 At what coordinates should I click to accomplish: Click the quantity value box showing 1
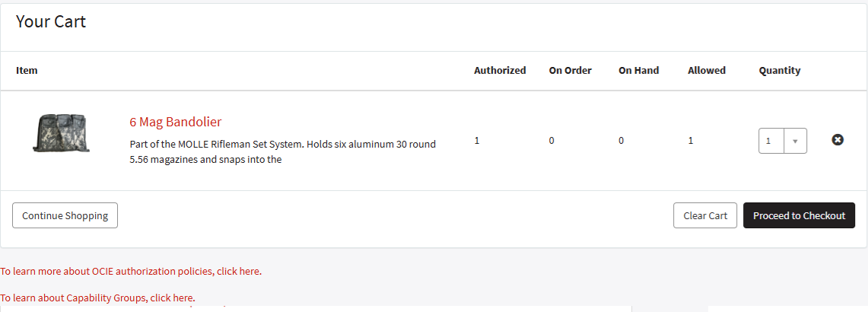coord(771,141)
